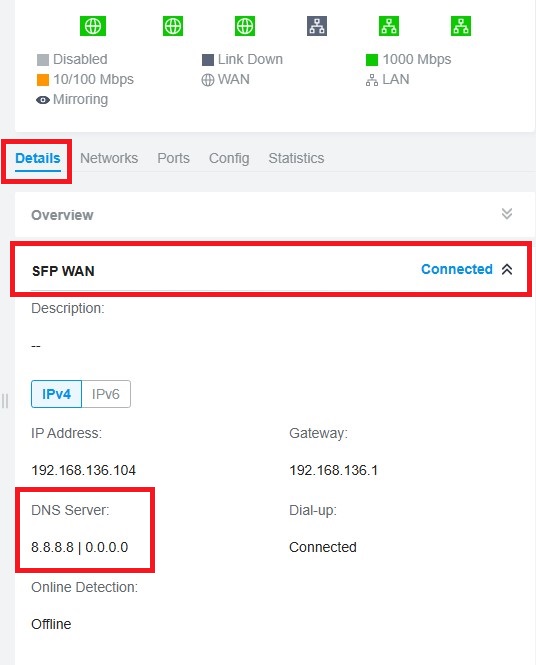Click the first green LAN port icon

pos(389,26)
